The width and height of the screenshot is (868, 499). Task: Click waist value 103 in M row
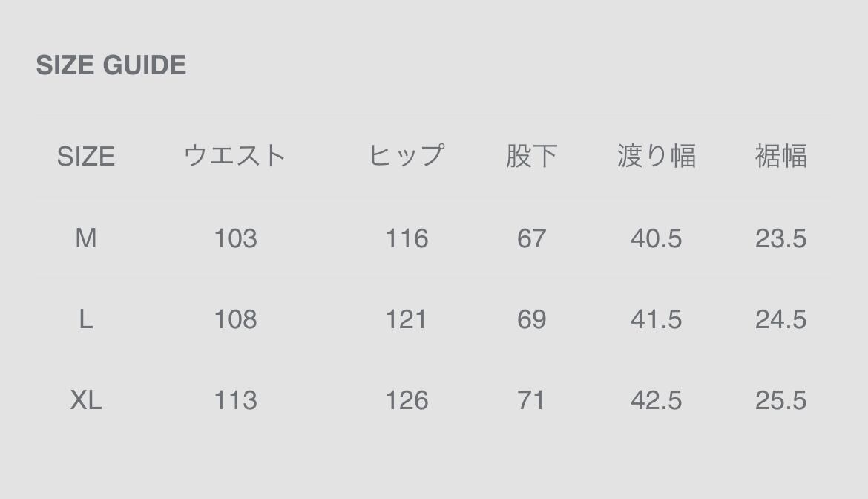point(235,238)
